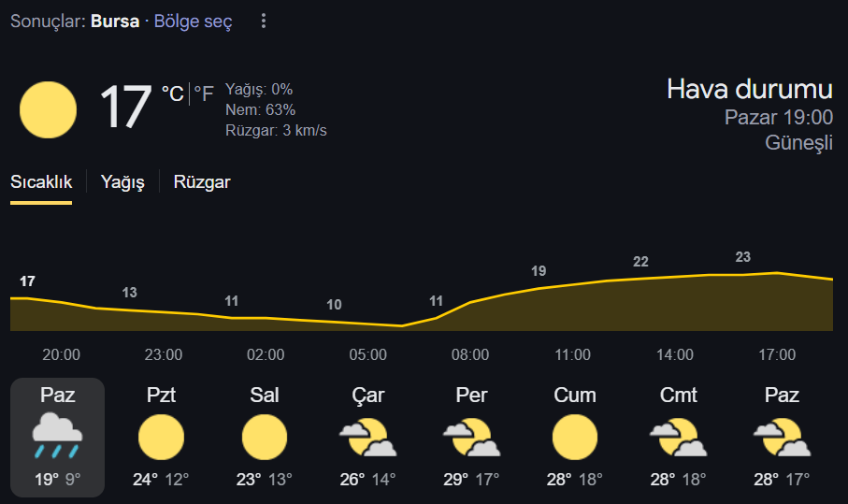Switch temperature unit to °F
The image size is (848, 504).
[204, 94]
